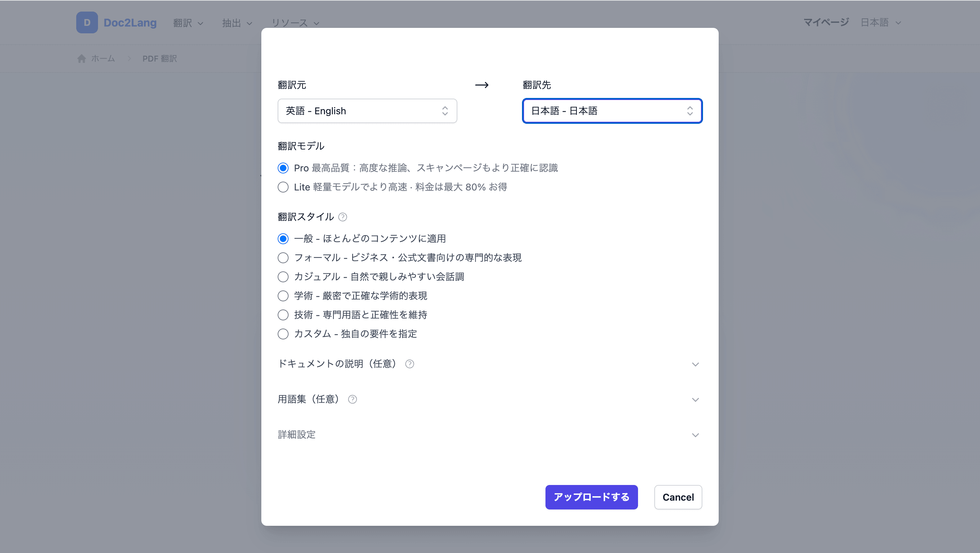Click the home icon in breadcrumb

pos(81,58)
